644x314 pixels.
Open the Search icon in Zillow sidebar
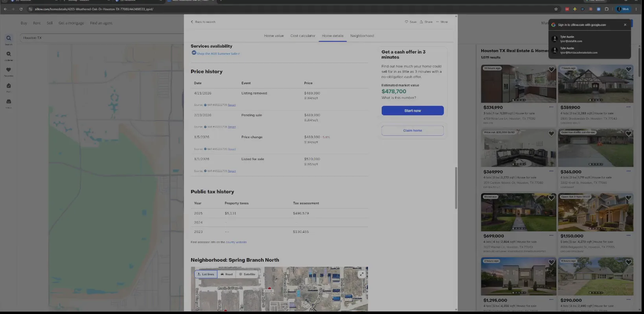(x=9, y=39)
